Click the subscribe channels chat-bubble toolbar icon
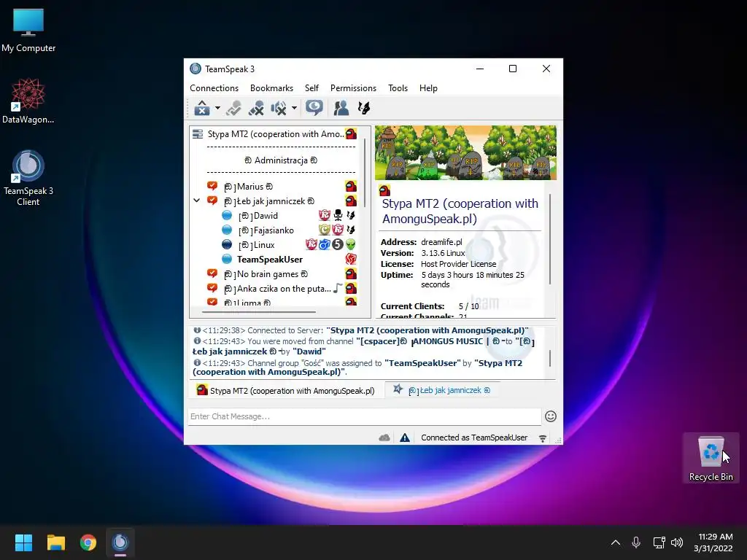747x560 pixels. pyautogui.click(x=314, y=108)
